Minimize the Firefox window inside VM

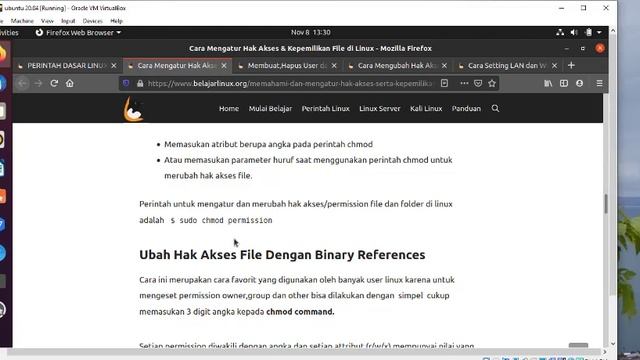pyautogui.click(x=567, y=48)
